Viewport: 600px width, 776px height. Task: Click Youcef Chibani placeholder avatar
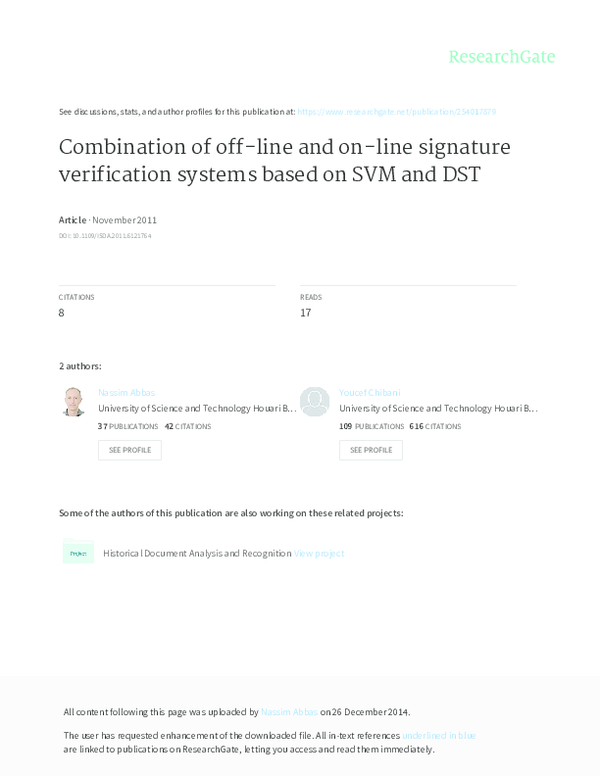coord(315,402)
